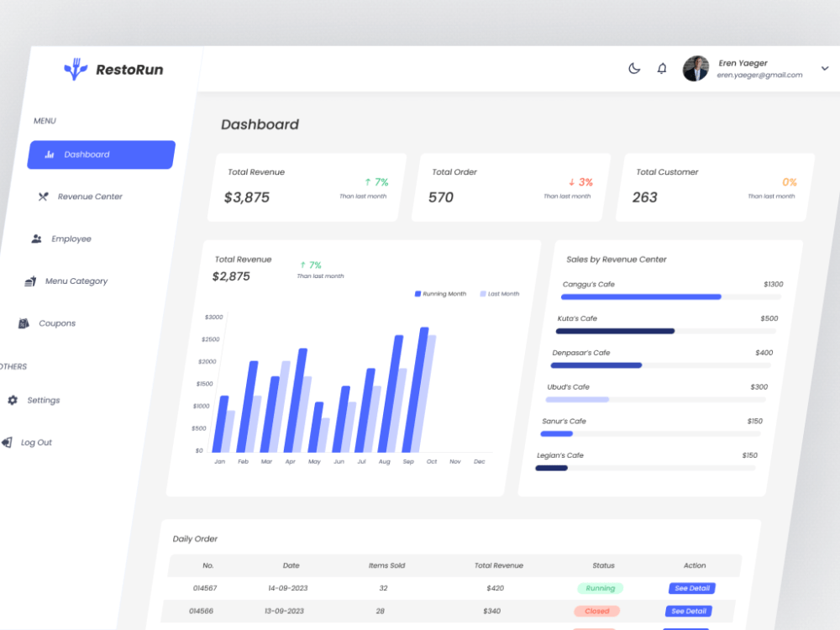Click See Detail for order 014567
This screenshot has width=840, height=630.
point(692,588)
